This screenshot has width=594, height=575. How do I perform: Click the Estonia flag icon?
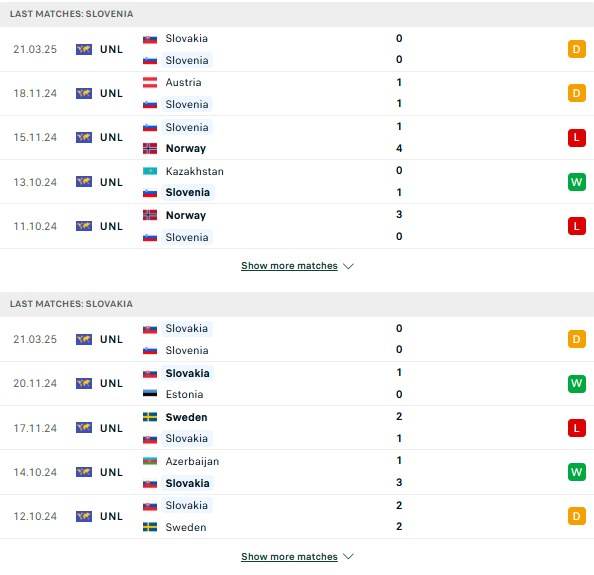150,394
